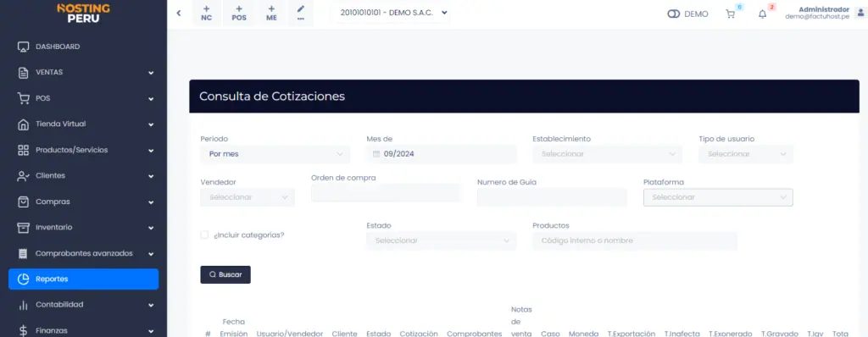This screenshot has width=868, height=337.
Task: Open the Plataforma dropdown
Action: coord(718,197)
